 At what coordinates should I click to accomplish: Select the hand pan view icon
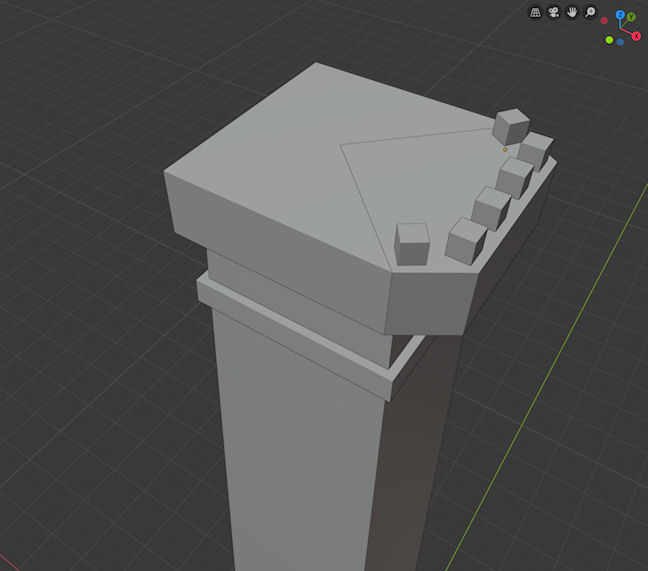[572, 13]
